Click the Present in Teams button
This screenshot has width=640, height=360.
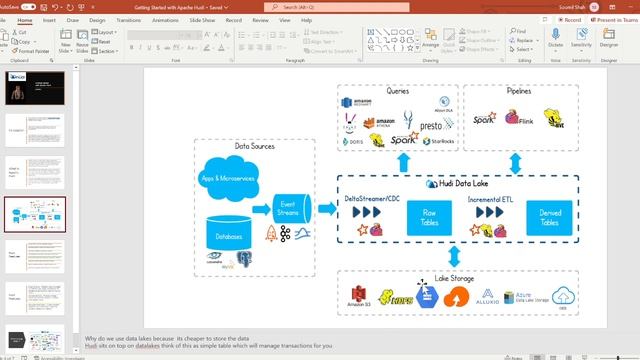[614, 20]
